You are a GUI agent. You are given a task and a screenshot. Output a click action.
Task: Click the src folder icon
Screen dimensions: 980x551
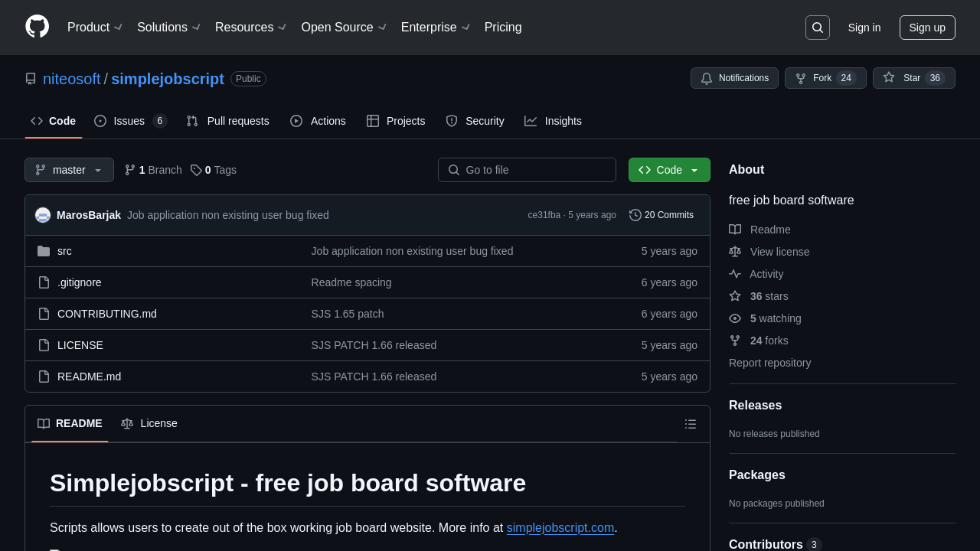click(44, 251)
